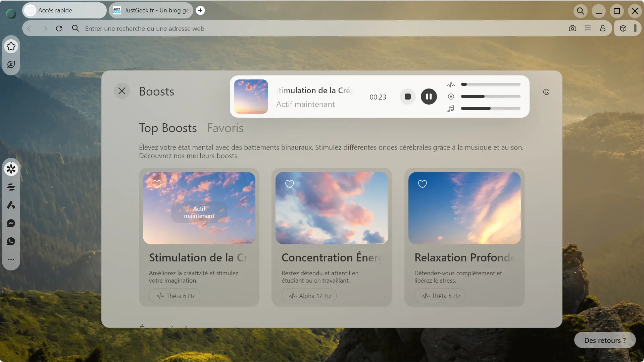Screen dimensions: 644x362
Task: Click the ambient sound circle icon
Action: (x=451, y=97)
